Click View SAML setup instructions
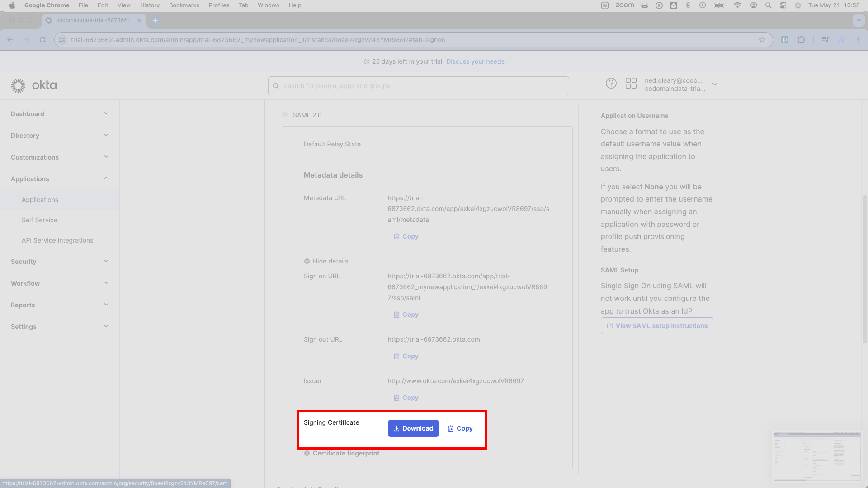868x488 pixels. [657, 326]
